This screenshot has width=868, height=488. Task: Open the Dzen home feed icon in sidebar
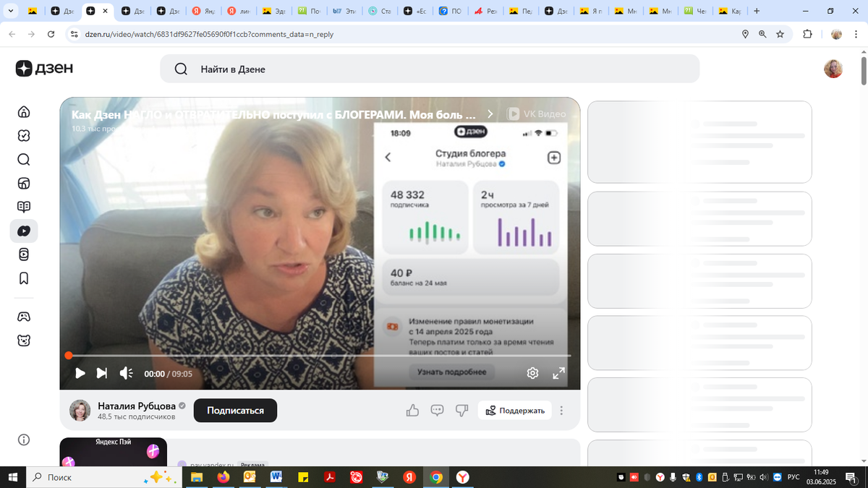[24, 111]
